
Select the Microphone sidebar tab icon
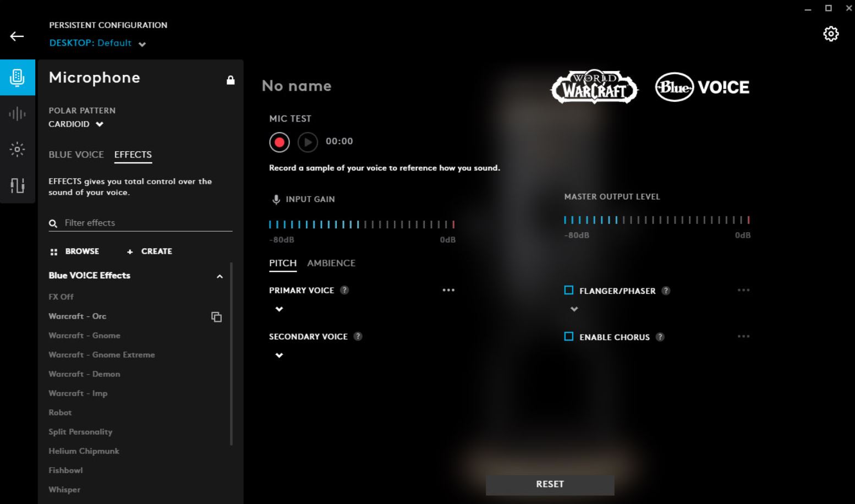point(18,78)
